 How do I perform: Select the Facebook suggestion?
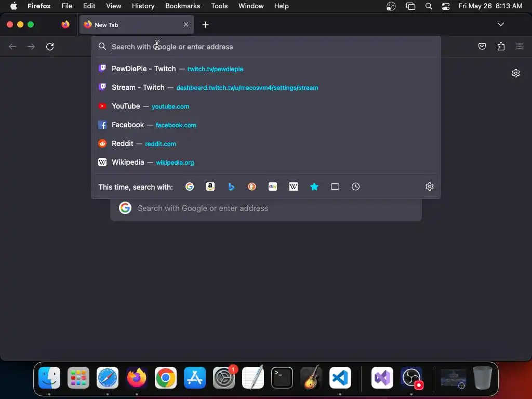pos(265,125)
